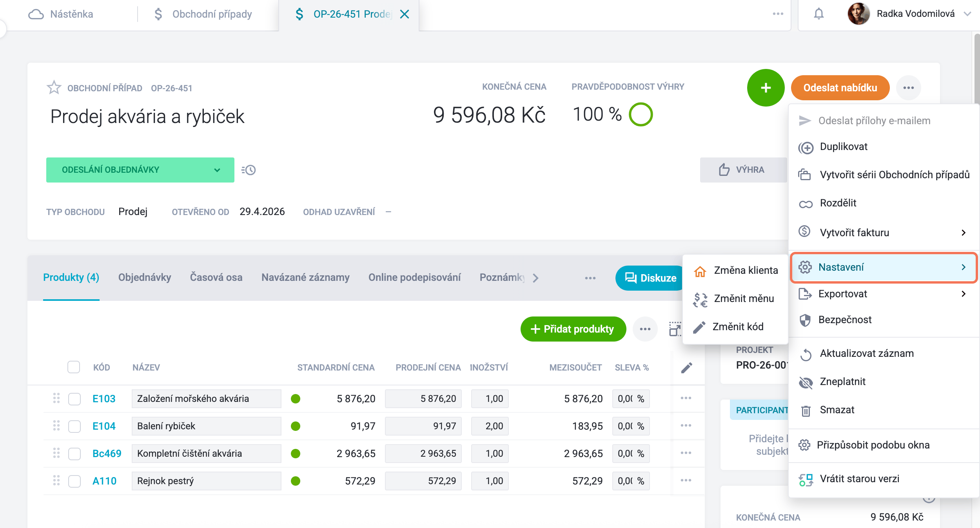Click Přidat produkty button
Screen dimensions: 980x528
[573, 329]
